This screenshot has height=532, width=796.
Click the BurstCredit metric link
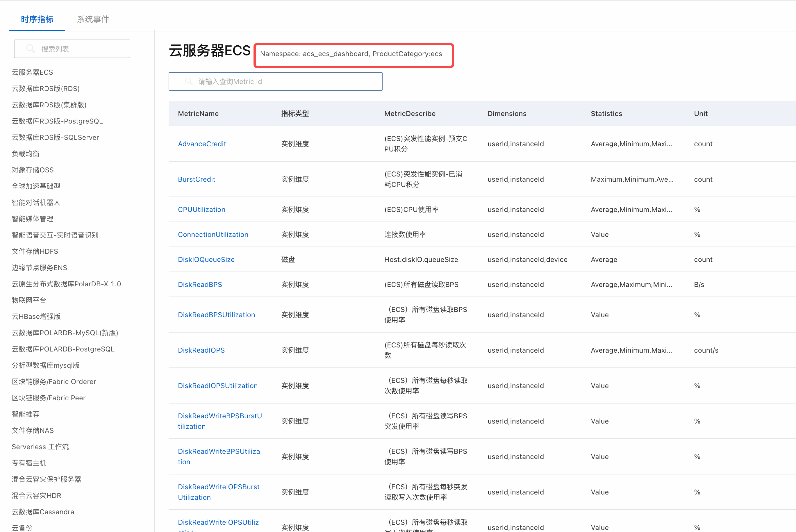click(x=197, y=179)
